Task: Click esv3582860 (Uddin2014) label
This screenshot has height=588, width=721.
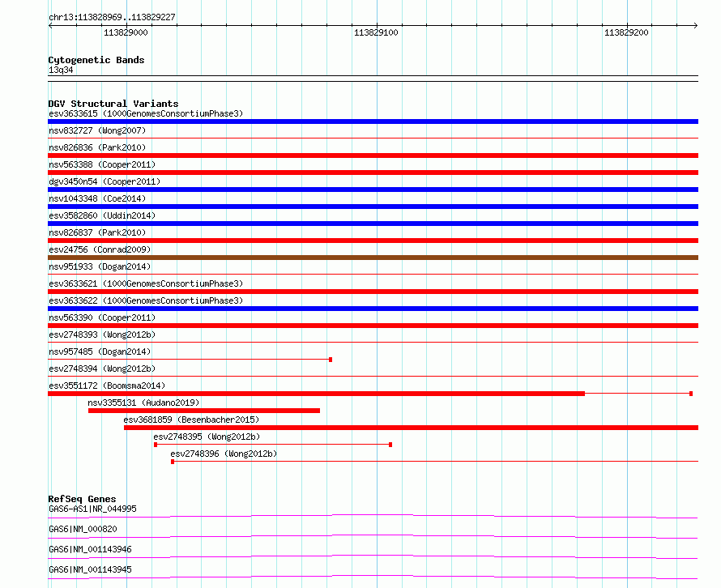Action: [102, 215]
